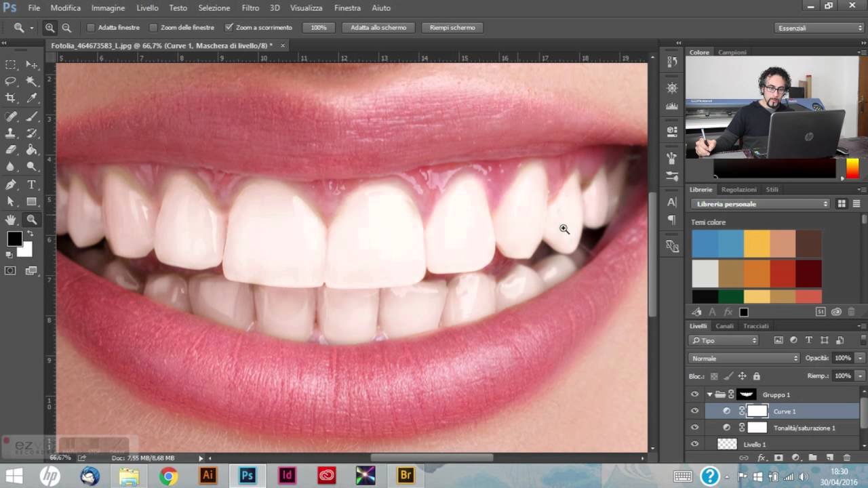868x488 pixels.
Task: Click the Zoom In magnifier option
Action: [50, 28]
